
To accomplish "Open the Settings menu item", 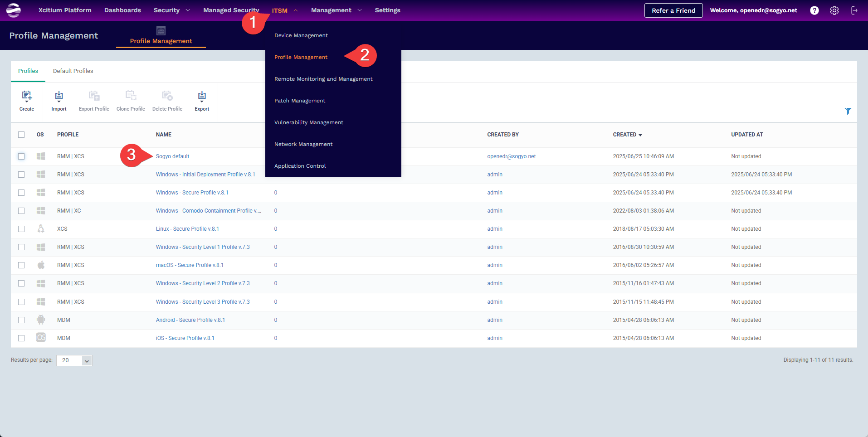I will point(388,10).
